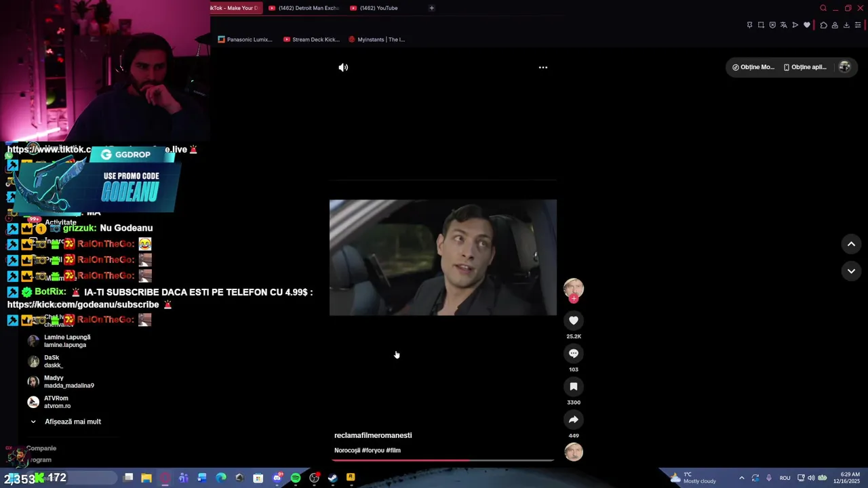Open reclamafilmeromanesti profile name
The width and height of the screenshot is (868, 488).
tap(373, 435)
